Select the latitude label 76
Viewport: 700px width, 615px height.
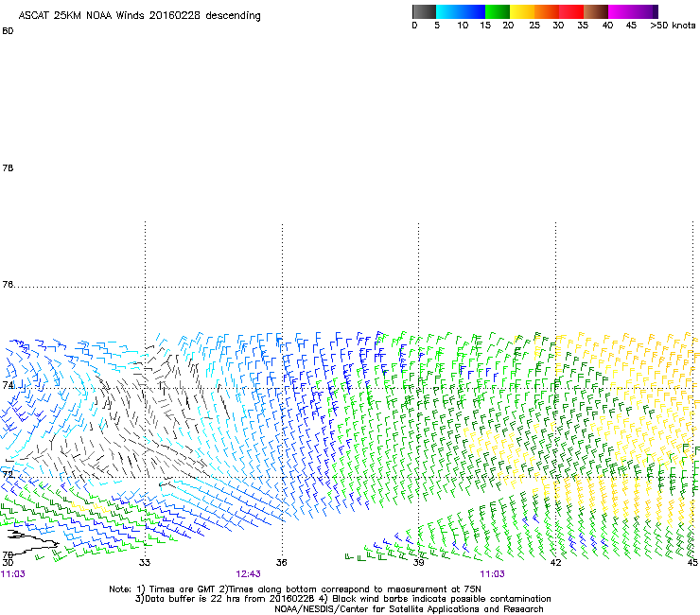8,285
